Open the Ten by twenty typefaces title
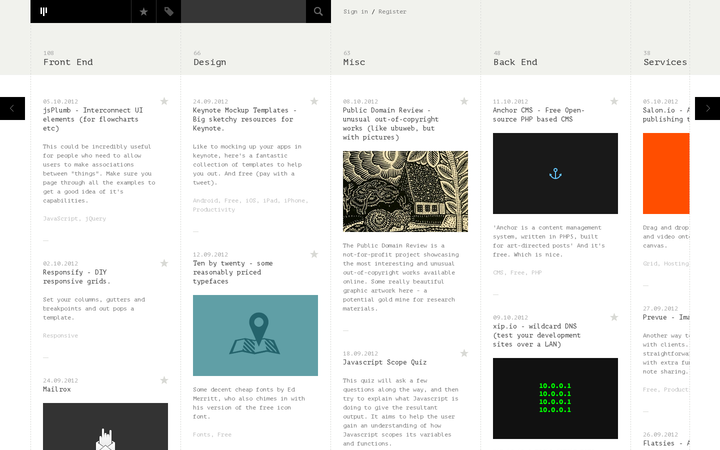Viewport: 720px width, 450px height. click(233, 272)
